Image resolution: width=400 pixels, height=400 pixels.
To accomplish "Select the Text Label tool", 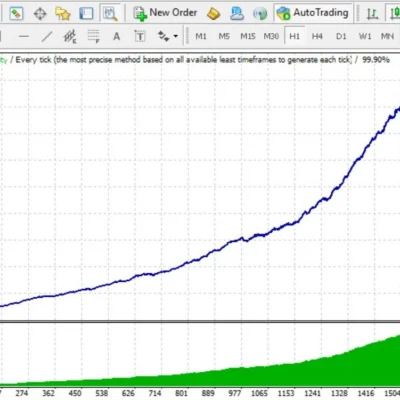I will click(140, 36).
